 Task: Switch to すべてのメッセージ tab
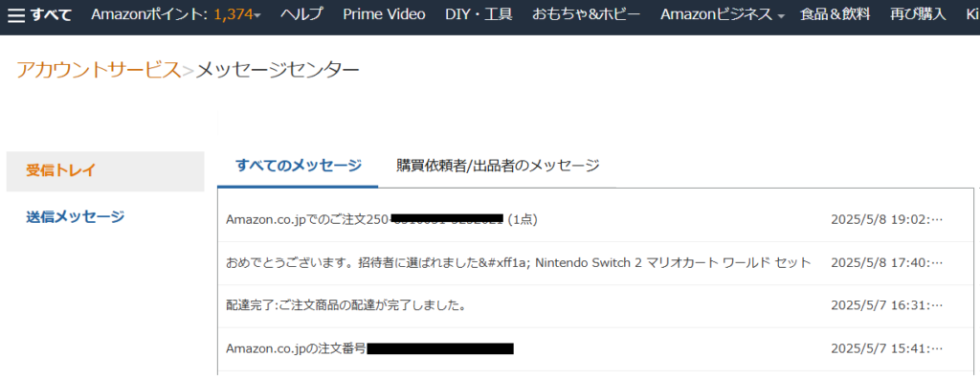pyautogui.click(x=299, y=166)
